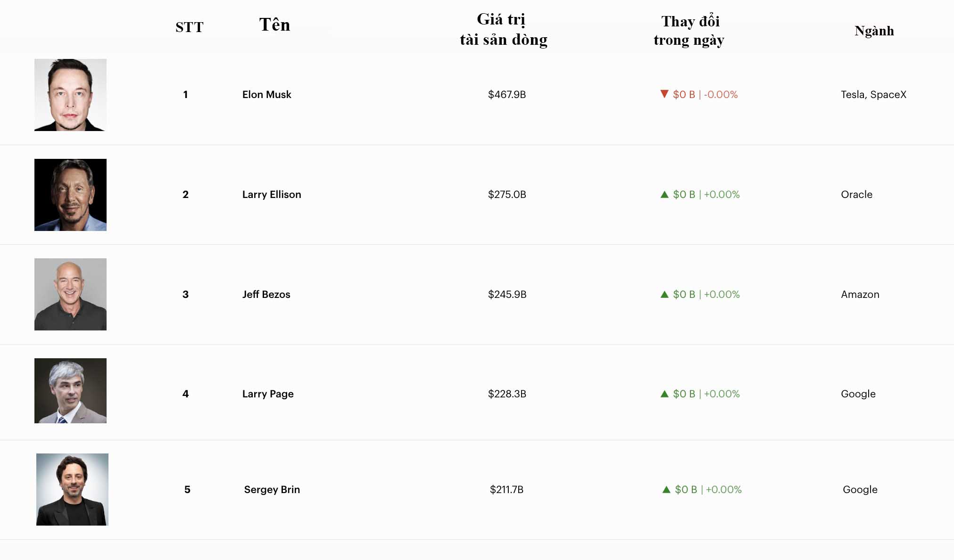
Task: Click the Thay đổi trong ngày header
Action: point(689,31)
